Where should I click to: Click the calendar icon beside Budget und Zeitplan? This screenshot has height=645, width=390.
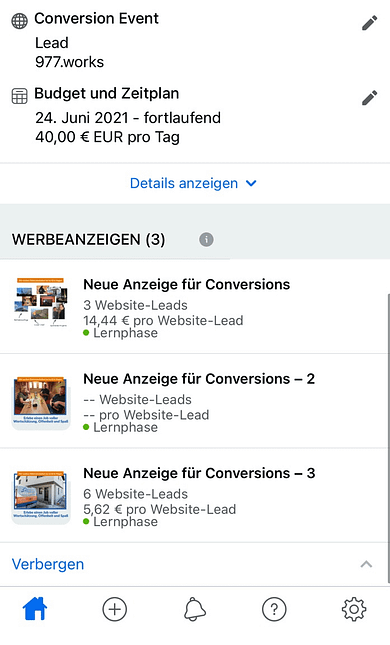19,96
